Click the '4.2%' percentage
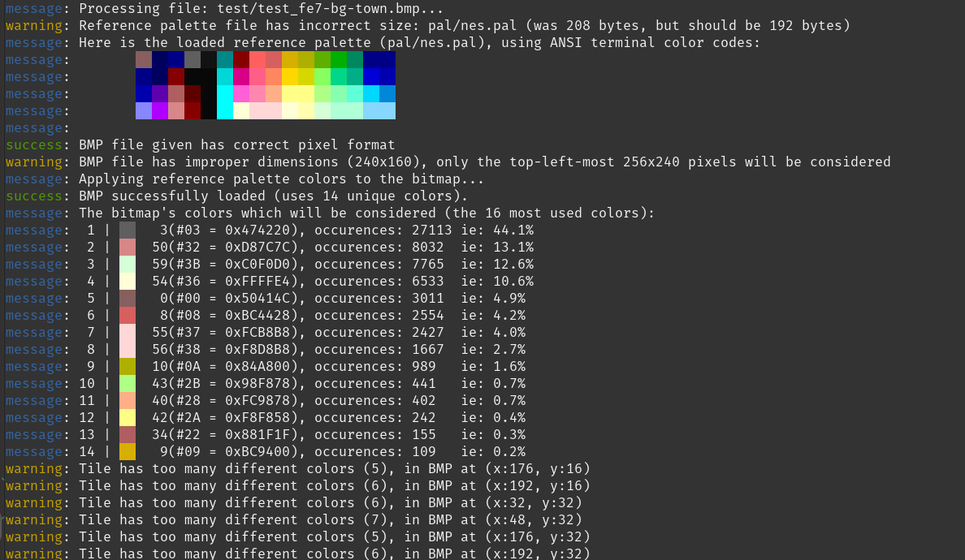 (x=509, y=316)
